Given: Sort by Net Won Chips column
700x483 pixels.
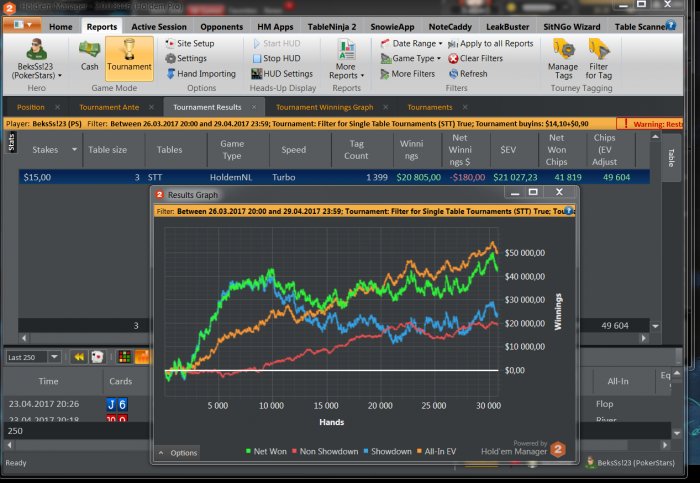Looking at the screenshot, I should [x=556, y=150].
